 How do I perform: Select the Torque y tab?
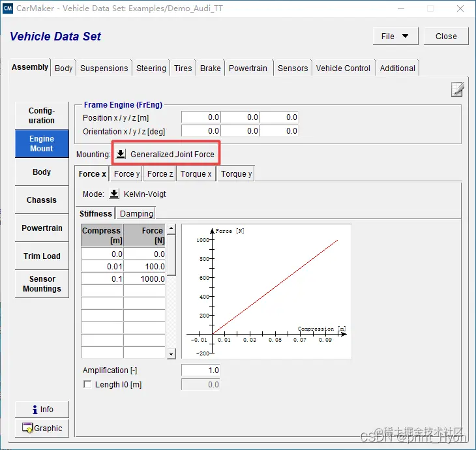pyautogui.click(x=236, y=173)
